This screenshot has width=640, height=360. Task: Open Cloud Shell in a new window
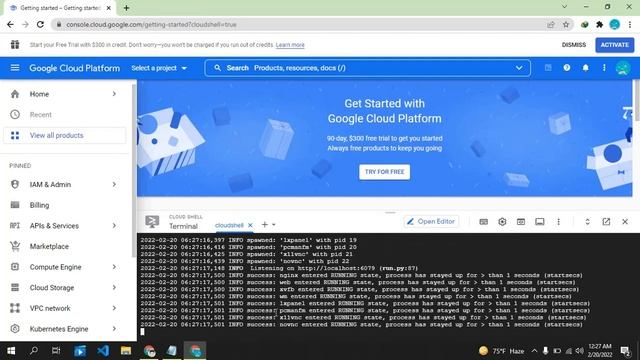[606, 222]
